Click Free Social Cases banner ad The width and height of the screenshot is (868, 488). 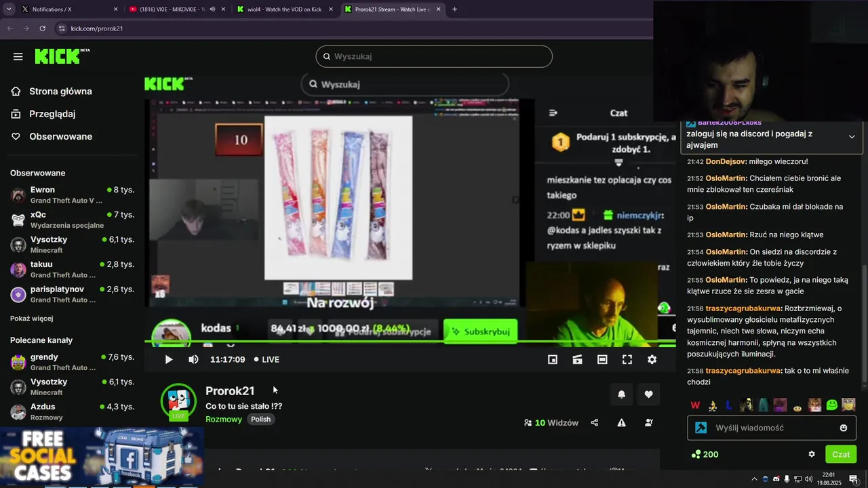point(102,457)
